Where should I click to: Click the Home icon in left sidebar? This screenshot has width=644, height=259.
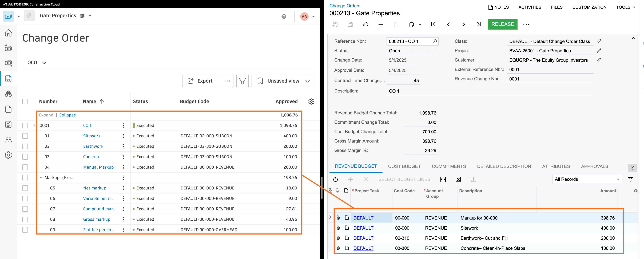point(8,33)
